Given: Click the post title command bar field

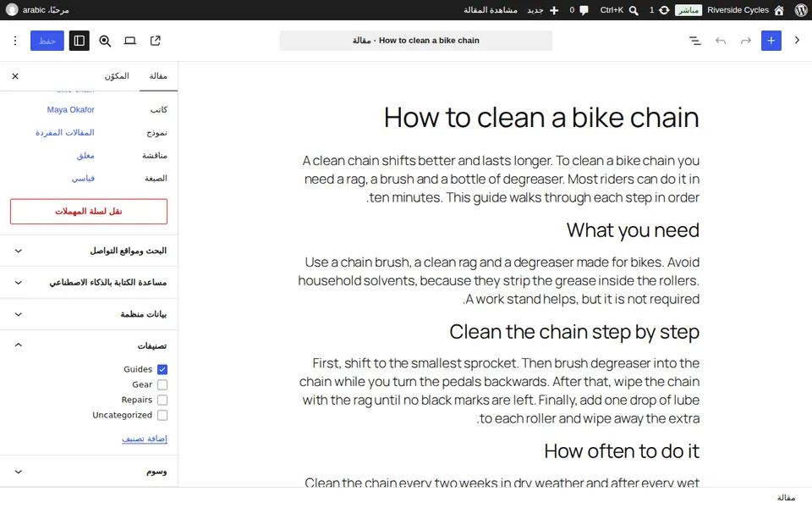Looking at the screenshot, I should click(x=416, y=41).
